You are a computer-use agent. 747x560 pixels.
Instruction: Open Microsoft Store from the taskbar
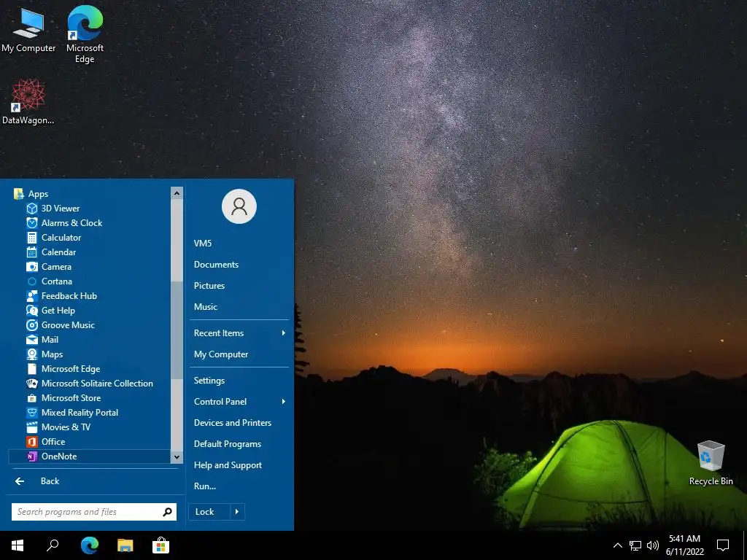tap(161, 545)
